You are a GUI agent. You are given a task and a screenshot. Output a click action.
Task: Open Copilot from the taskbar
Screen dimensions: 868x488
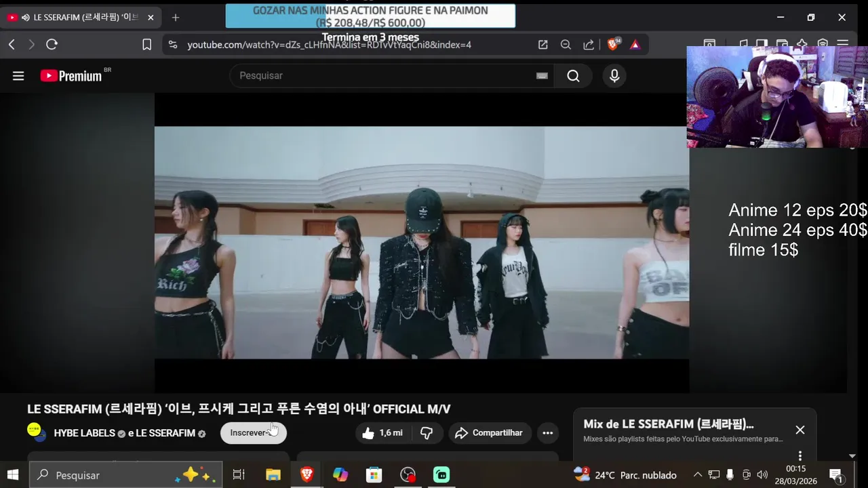340,475
